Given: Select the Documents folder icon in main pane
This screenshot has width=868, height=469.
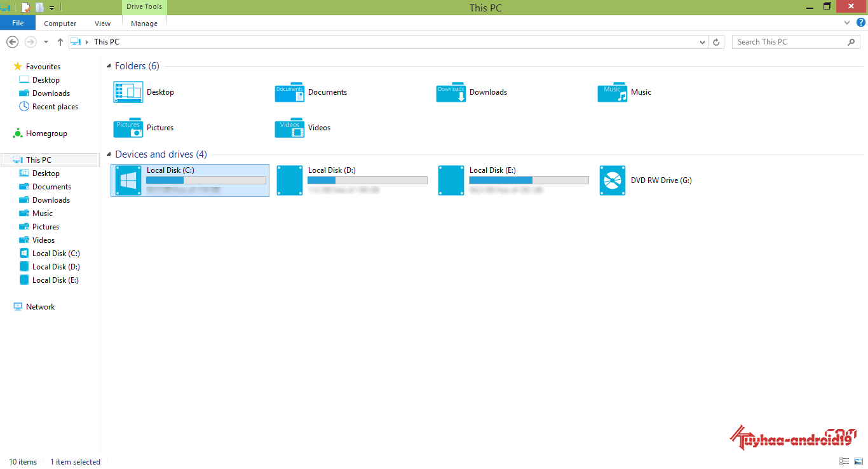Looking at the screenshot, I should [290, 92].
